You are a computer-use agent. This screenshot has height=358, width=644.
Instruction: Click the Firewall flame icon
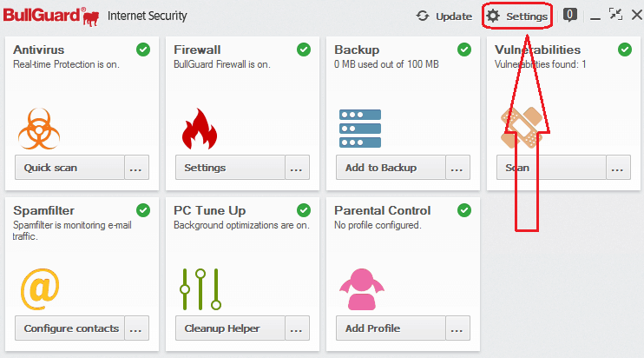click(x=200, y=129)
